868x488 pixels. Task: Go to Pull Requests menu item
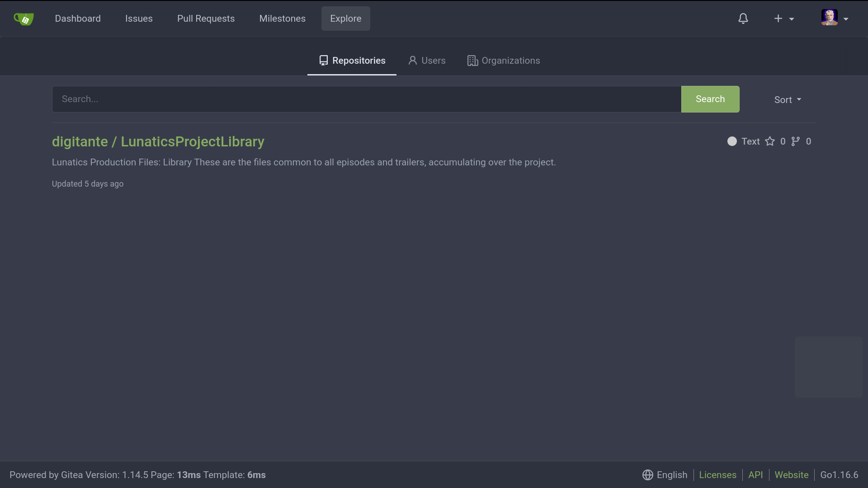pos(206,19)
